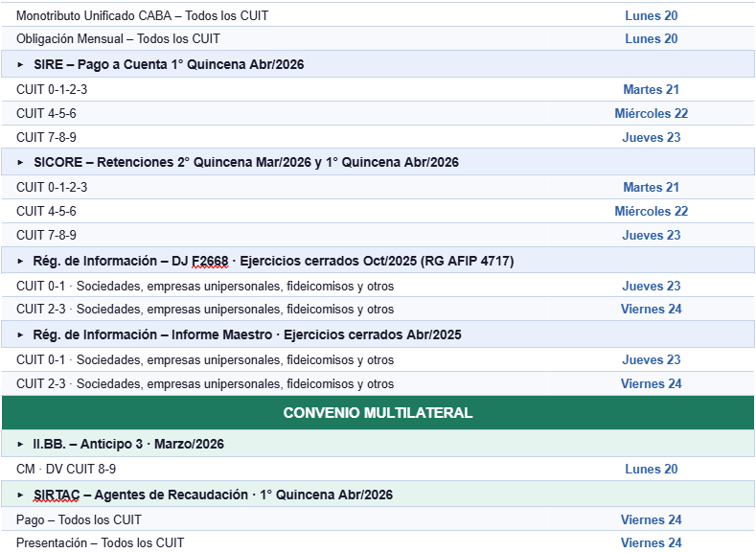Click Lunes 20 date beside CM DV CUIT 8-9
756x553 pixels.
(651, 470)
